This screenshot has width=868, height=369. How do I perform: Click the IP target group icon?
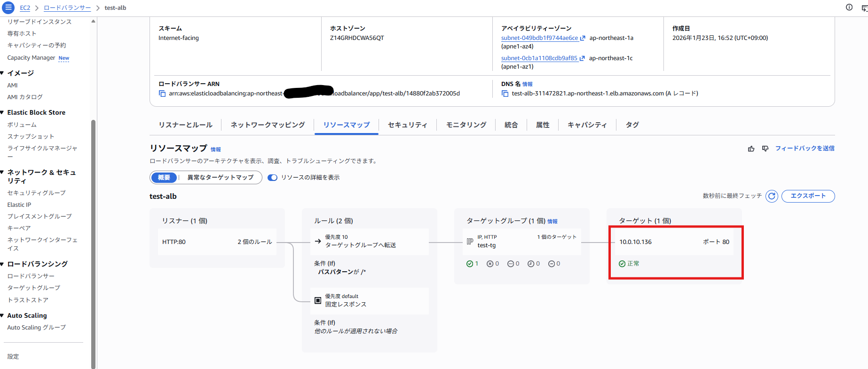(470, 241)
